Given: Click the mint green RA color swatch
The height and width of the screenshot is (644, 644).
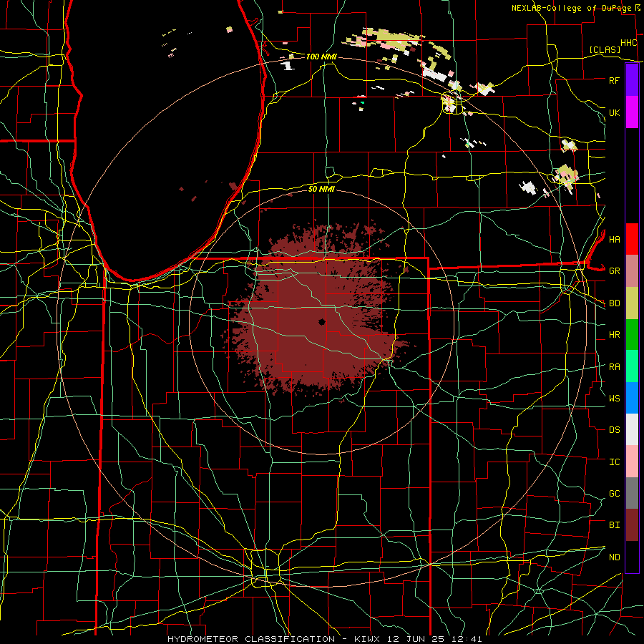Looking at the screenshot, I should tap(632, 366).
